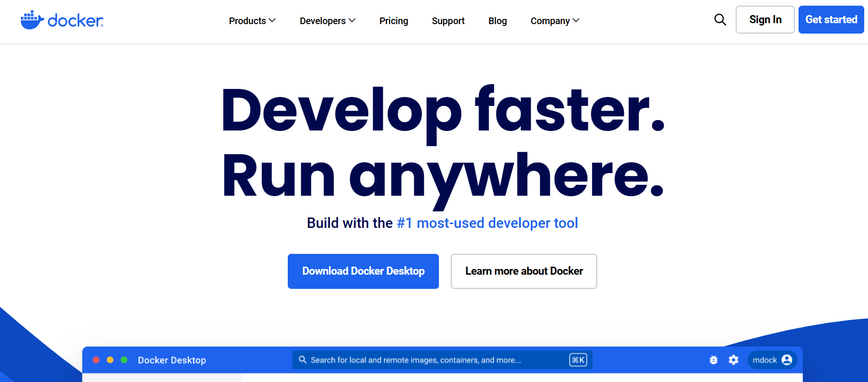Open the settings gear in Docker Desktop
Viewport: 868px width, 382px height.
tap(733, 360)
